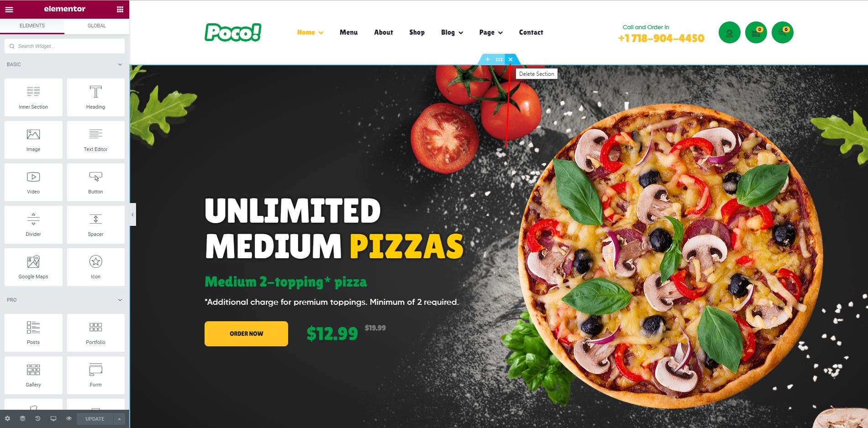Select the Heading widget
The width and height of the screenshot is (868, 428).
(95, 97)
